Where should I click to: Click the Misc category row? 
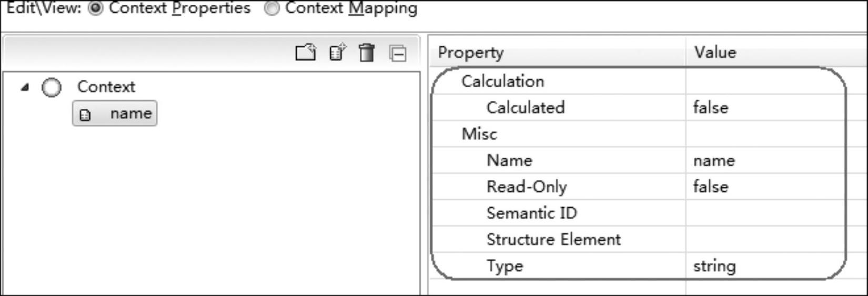pos(479,134)
